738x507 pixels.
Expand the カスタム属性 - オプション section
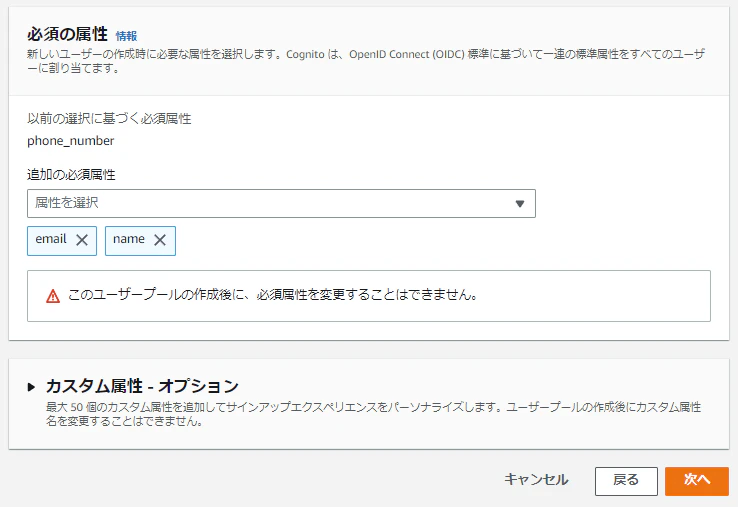click(x=32, y=387)
